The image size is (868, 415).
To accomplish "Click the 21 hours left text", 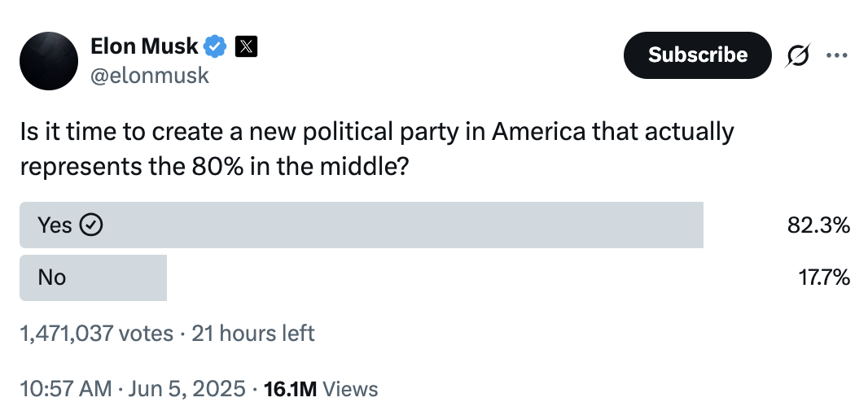I will 252,334.
